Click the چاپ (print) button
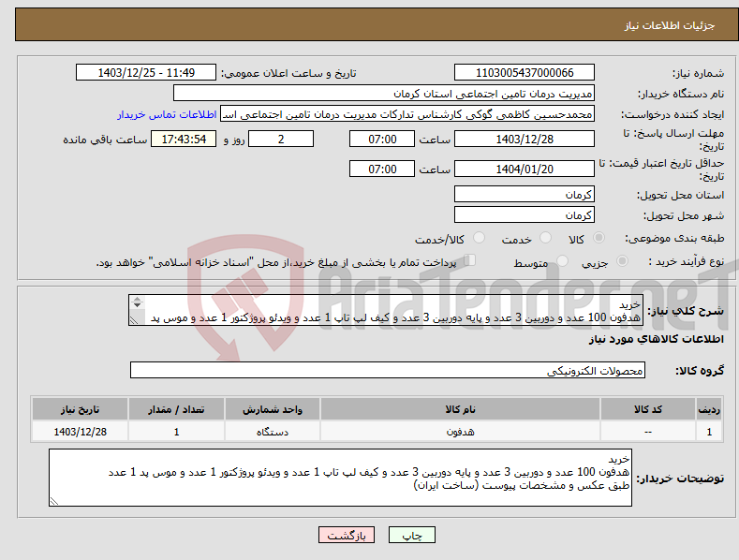 click(x=411, y=535)
